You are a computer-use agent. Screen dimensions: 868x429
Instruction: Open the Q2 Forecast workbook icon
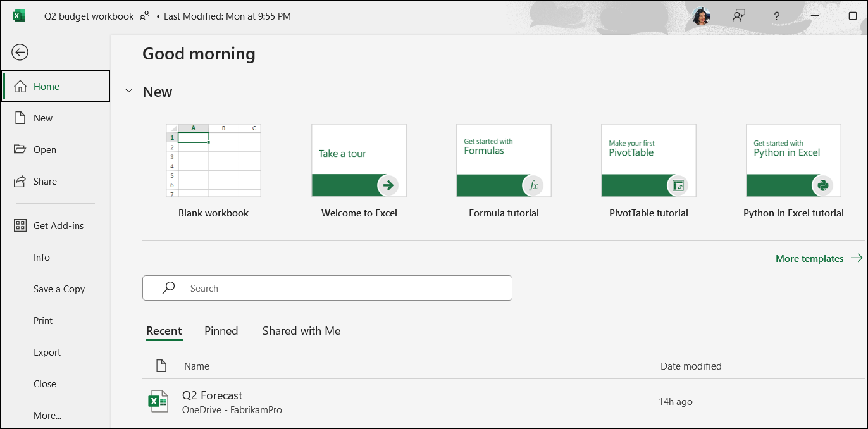coord(158,401)
